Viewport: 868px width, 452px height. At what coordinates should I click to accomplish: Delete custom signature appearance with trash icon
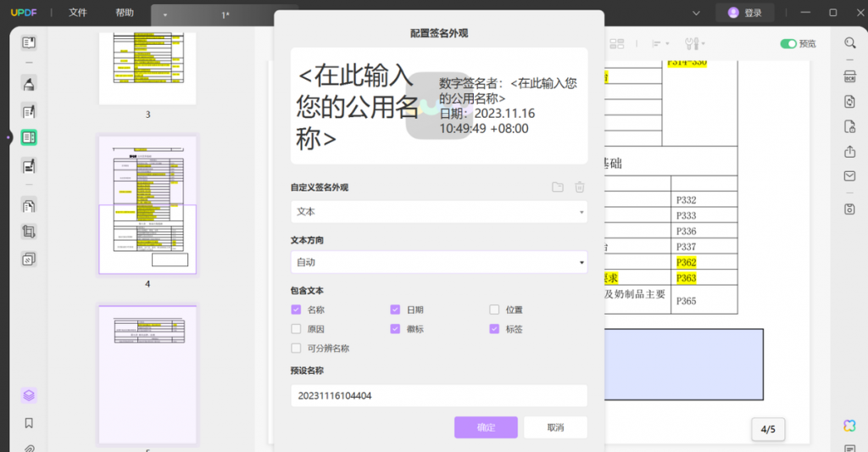click(579, 187)
